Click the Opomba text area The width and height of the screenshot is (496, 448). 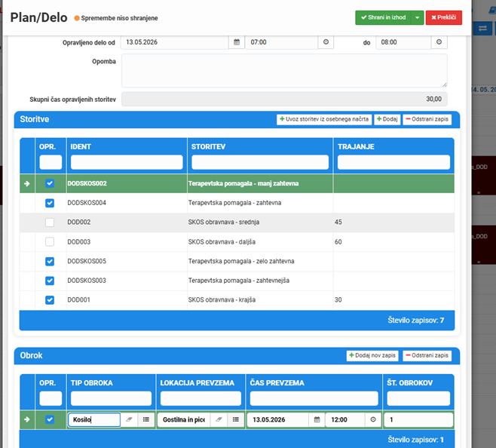[284, 71]
